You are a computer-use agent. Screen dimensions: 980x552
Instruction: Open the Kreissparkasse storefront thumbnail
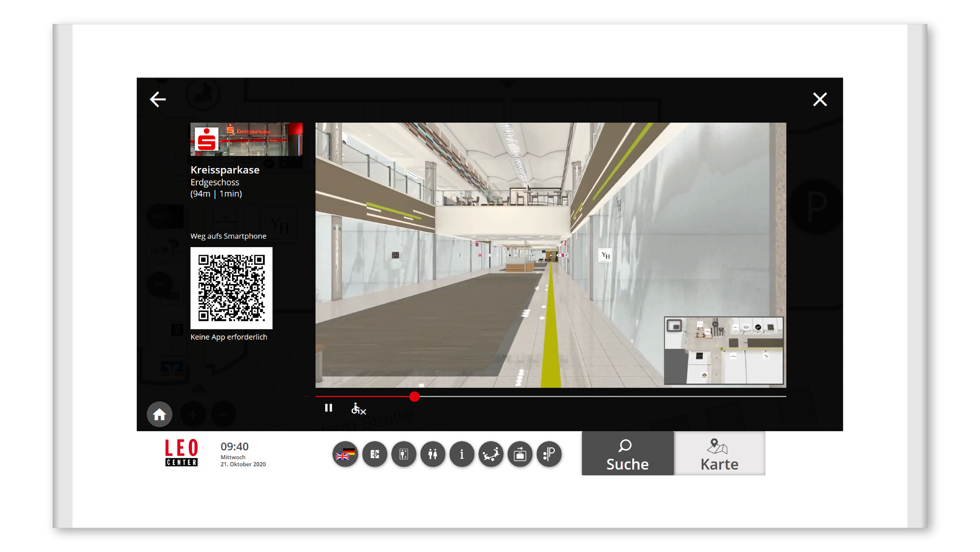point(246,139)
